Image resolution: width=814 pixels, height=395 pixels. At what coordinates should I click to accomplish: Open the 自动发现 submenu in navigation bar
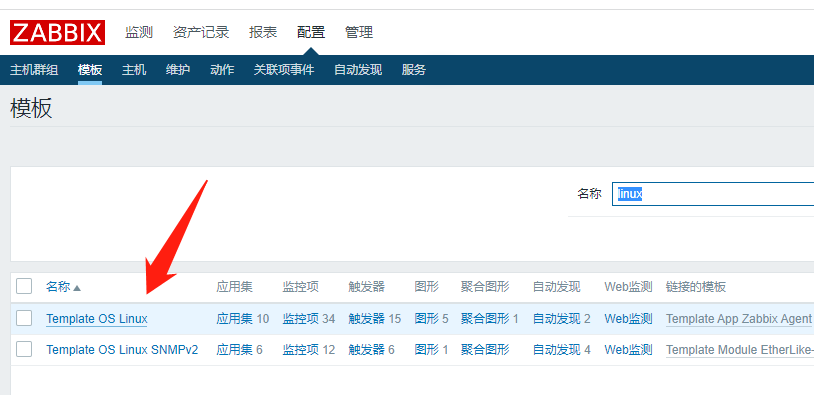[358, 70]
